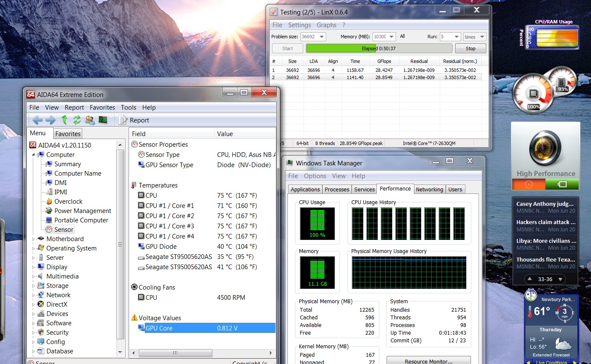The image size is (591, 364).
Task: Click the LinX elapsed time progress bar
Action: click(379, 48)
